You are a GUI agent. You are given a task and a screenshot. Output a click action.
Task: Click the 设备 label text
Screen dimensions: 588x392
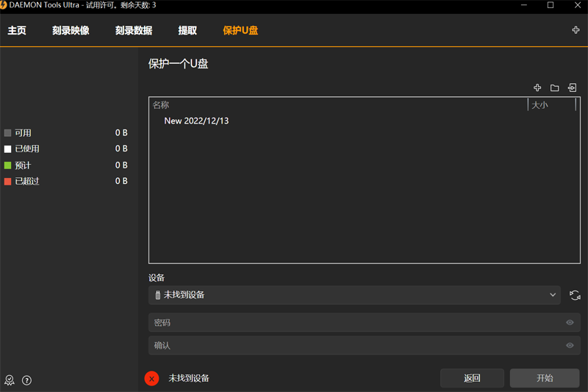[x=157, y=278]
